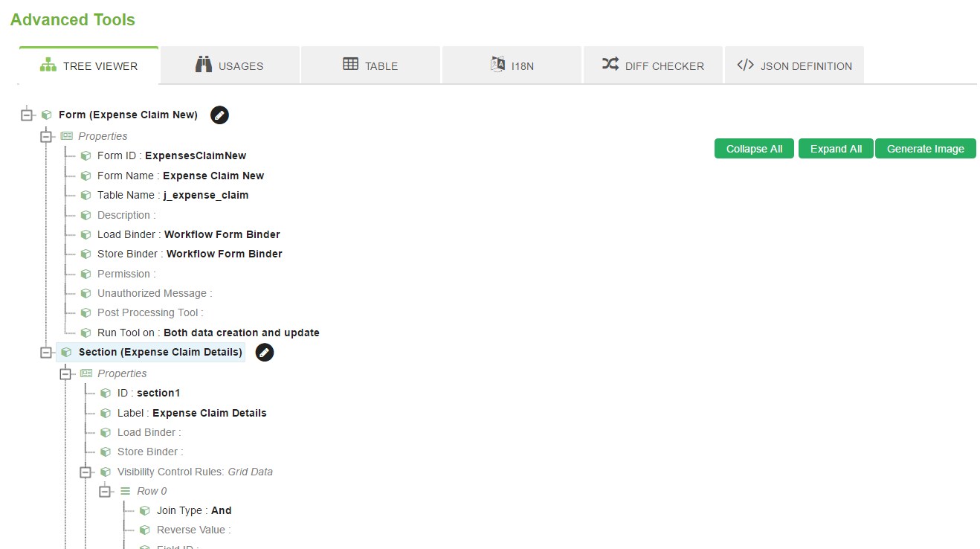
Task: Click the cube icon beside Reverse Value
Action: (145, 530)
